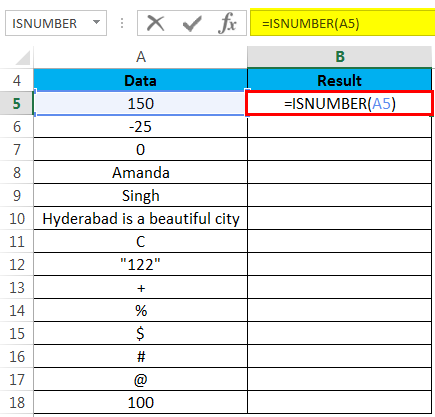
Task: Open Insert Function fx dialog
Action: [x=227, y=23]
